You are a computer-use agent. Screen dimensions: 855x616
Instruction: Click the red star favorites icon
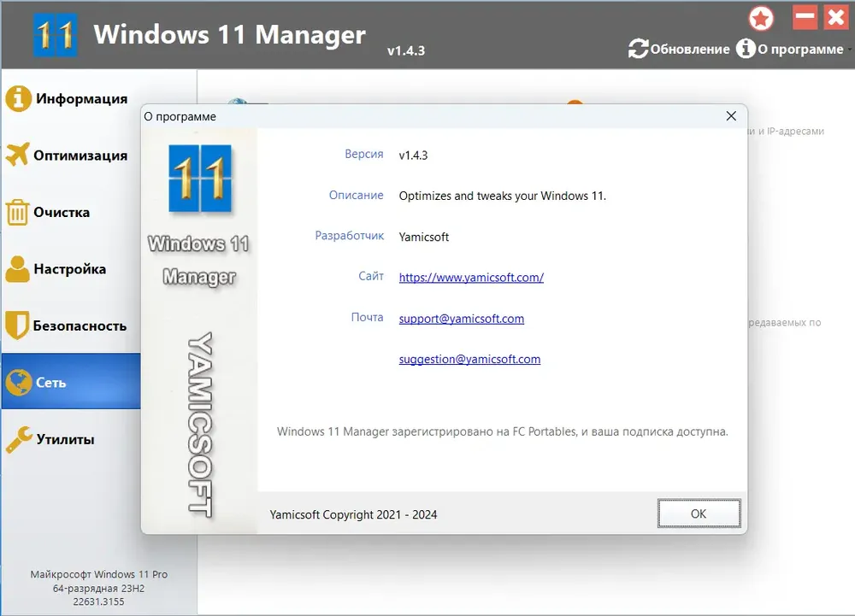[x=761, y=19]
